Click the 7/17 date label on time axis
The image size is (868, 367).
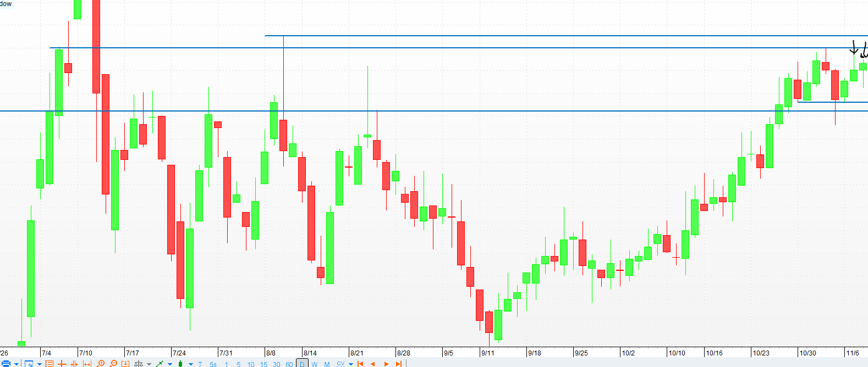click(132, 353)
